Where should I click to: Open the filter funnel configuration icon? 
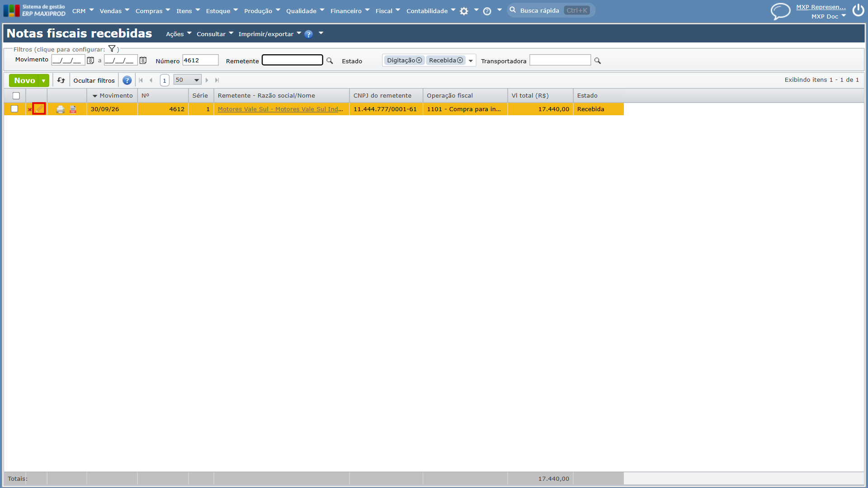coord(112,49)
